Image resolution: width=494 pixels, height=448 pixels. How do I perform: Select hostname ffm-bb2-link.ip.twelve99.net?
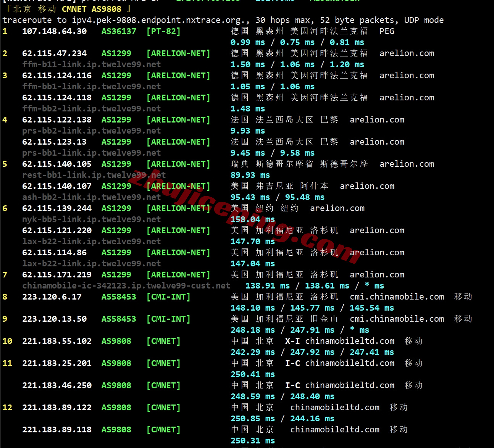(92, 109)
